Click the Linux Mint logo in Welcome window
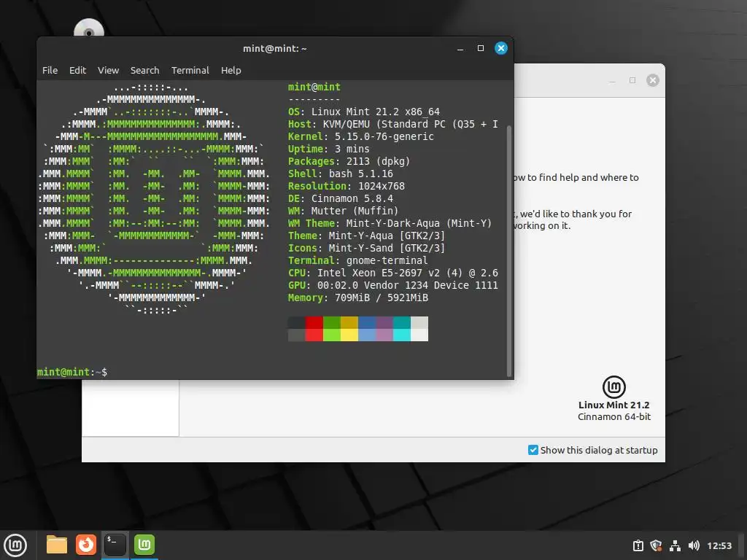The height and width of the screenshot is (560, 747). pos(614,387)
